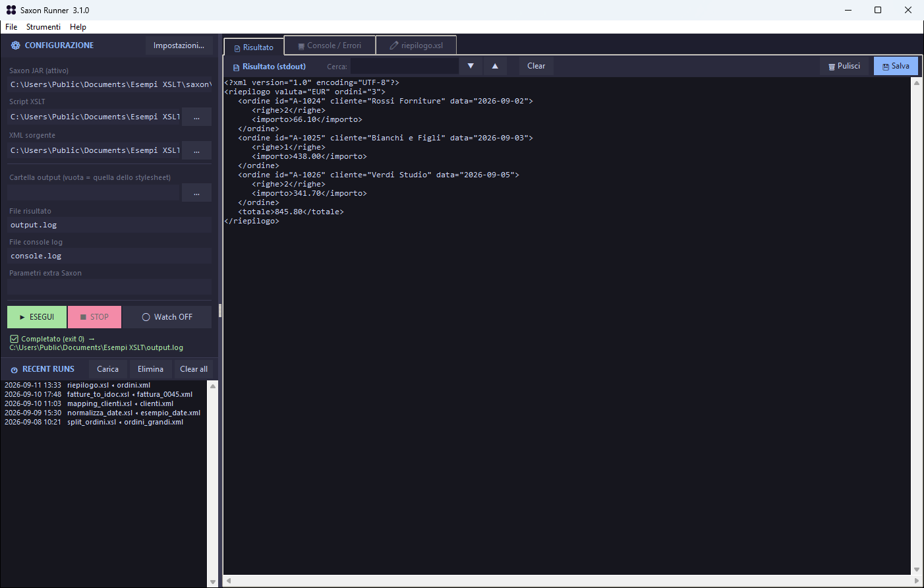Click the Cerca search field
924x588 pixels.
(404, 66)
